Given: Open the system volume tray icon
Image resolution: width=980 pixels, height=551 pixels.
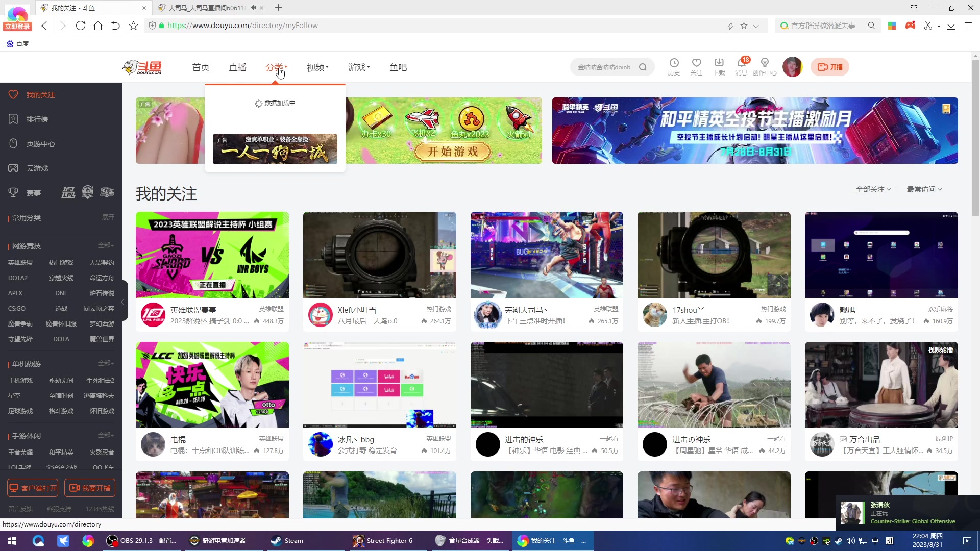Looking at the screenshot, I should pos(850,541).
